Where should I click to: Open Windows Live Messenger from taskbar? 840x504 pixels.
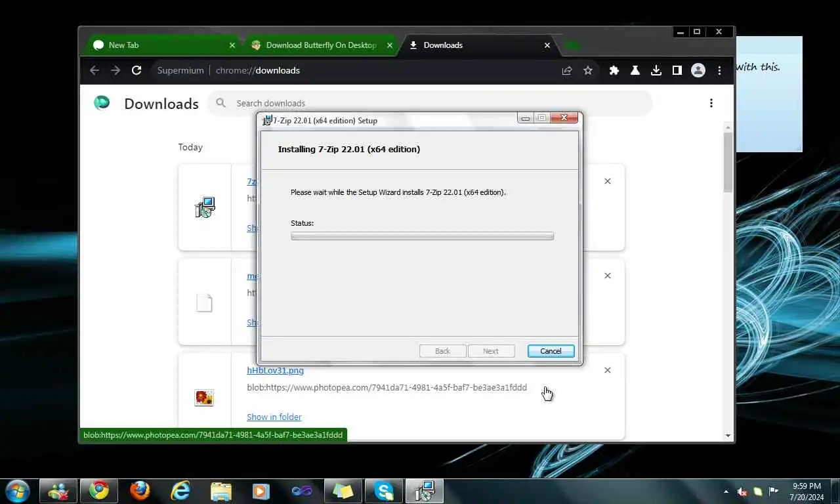(x=58, y=491)
